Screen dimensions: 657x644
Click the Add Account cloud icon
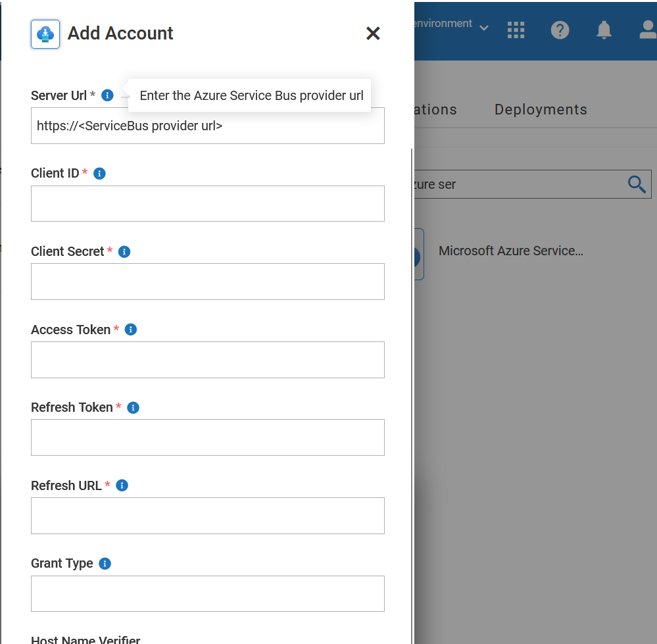coord(45,33)
